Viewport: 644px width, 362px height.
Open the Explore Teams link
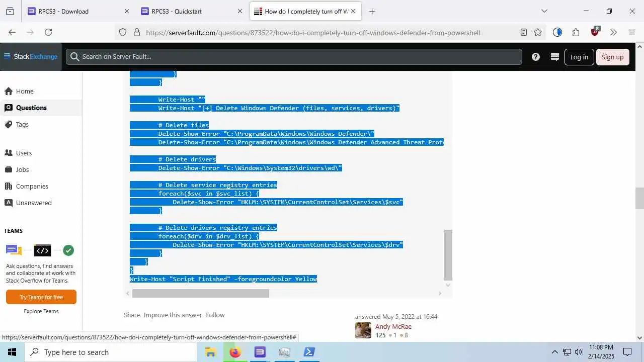point(41,311)
